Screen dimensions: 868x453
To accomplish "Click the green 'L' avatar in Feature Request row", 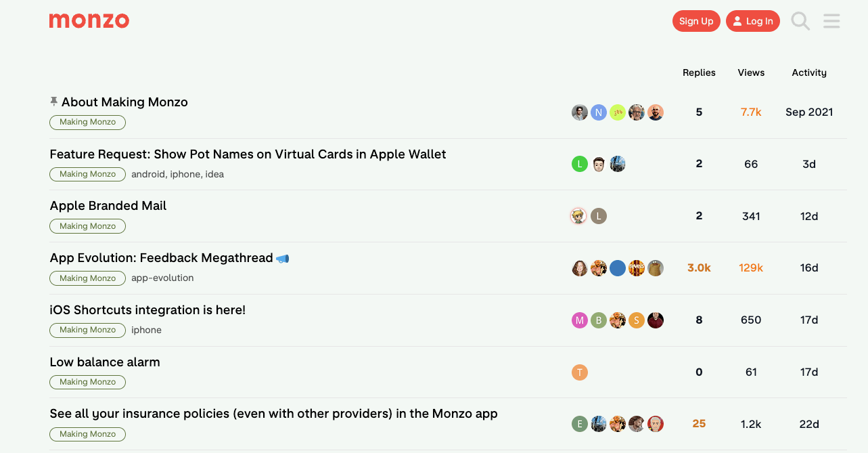I will [x=580, y=164].
